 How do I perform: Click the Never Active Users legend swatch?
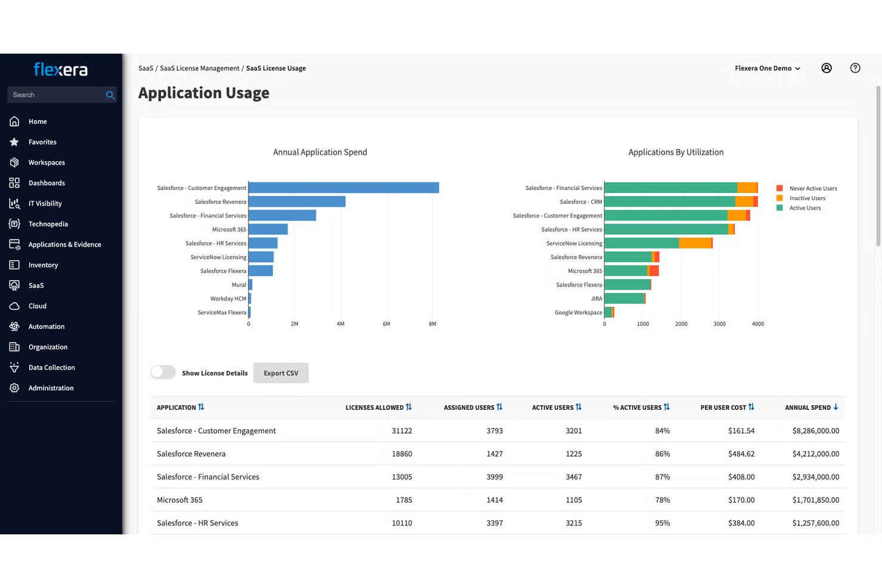pos(779,188)
